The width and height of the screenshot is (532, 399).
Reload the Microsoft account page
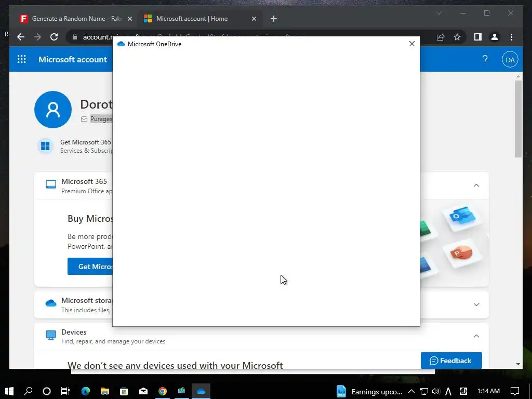54,37
